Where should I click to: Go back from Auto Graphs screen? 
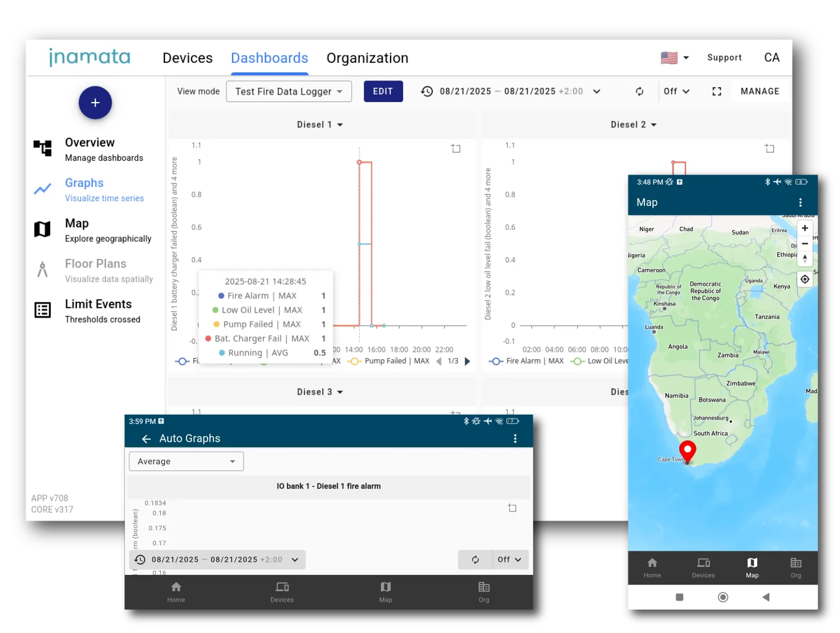point(146,439)
